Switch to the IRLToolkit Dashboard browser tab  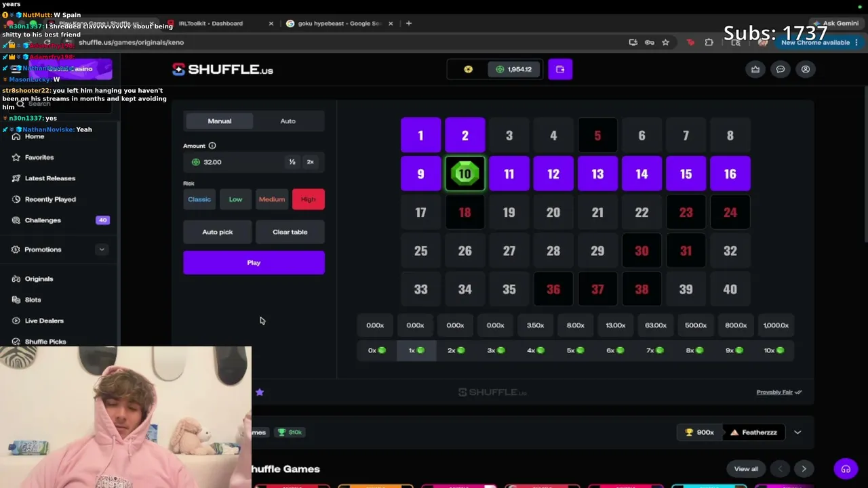[x=211, y=23]
